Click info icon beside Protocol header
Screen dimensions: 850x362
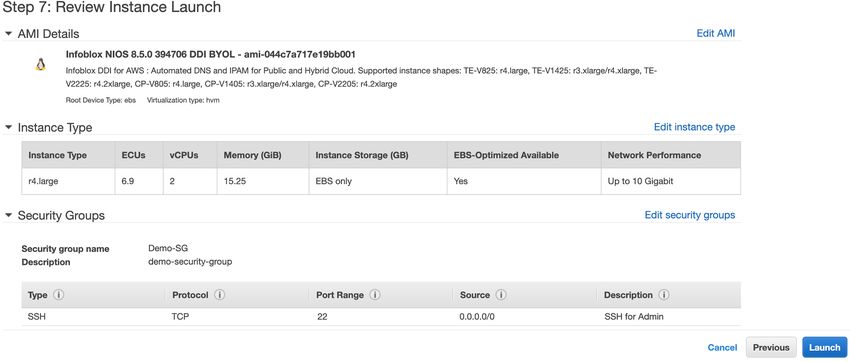coord(220,295)
